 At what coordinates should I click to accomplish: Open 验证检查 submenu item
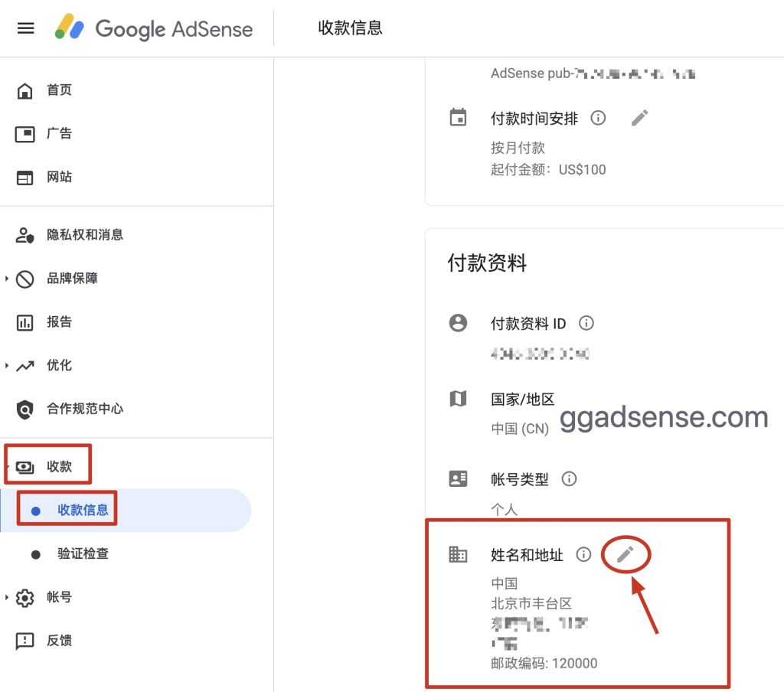[x=83, y=553]
